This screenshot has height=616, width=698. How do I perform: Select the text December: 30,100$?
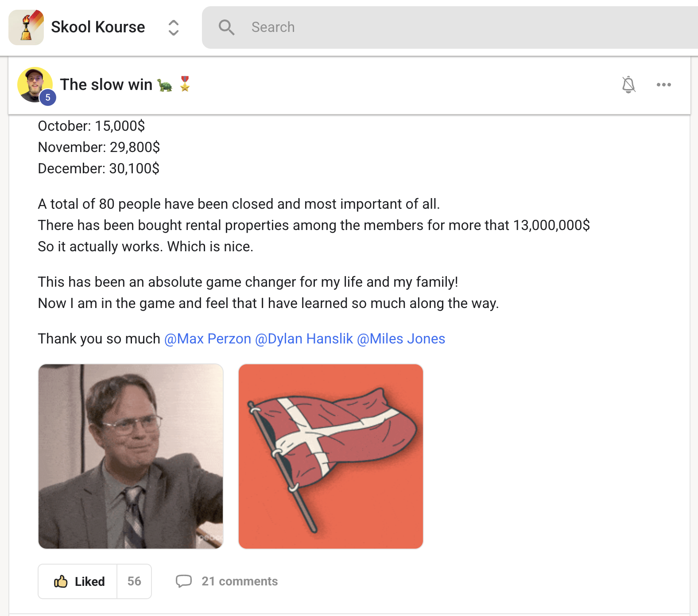point(99,168)
